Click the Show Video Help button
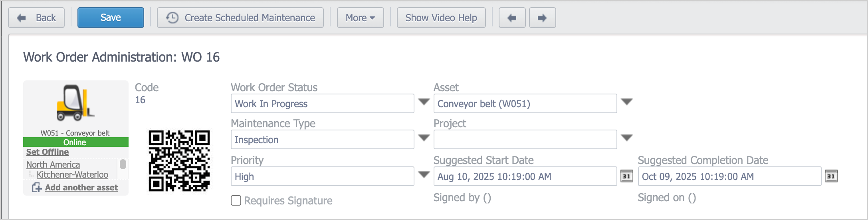 coord(441,18)
